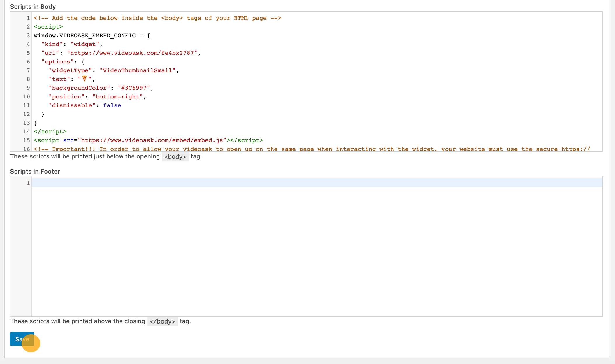Click into the Scripts in Footer editor
615x364 pixels.
point(317,246)
